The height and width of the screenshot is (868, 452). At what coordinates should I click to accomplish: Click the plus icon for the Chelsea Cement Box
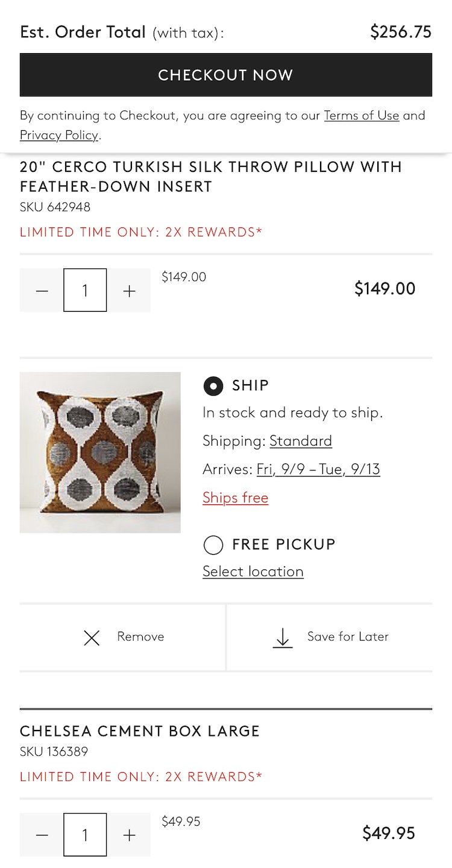(128, 835)
